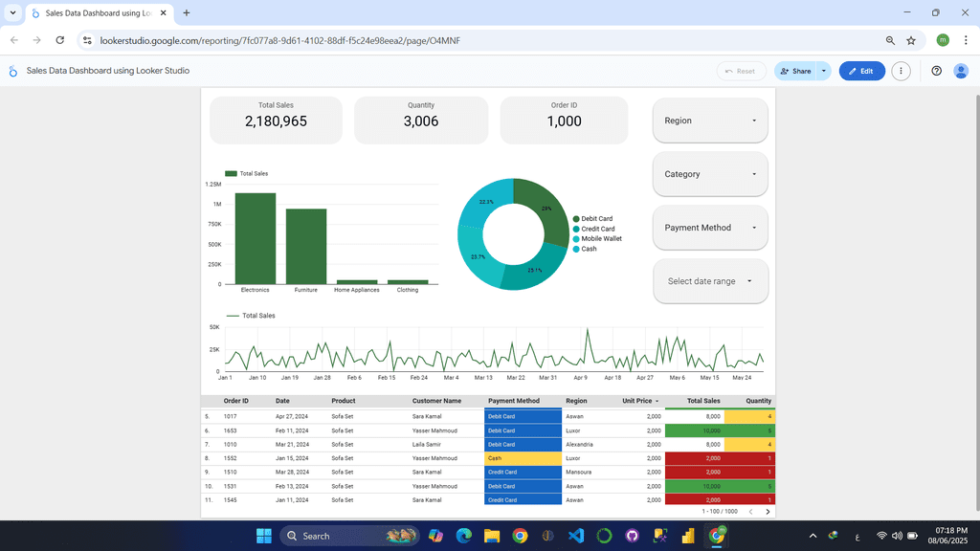Open File Explorer from the taskbar
This screenshot has width=980, height=551.
click(x=491, y=536)
